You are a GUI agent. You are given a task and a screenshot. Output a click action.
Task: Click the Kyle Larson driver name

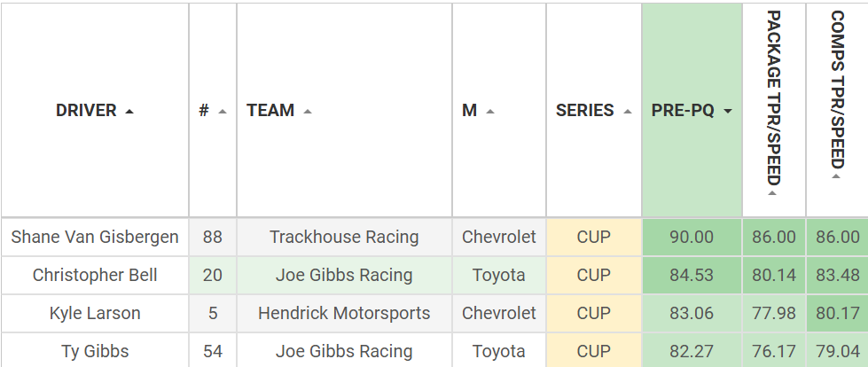coord(95,313)
